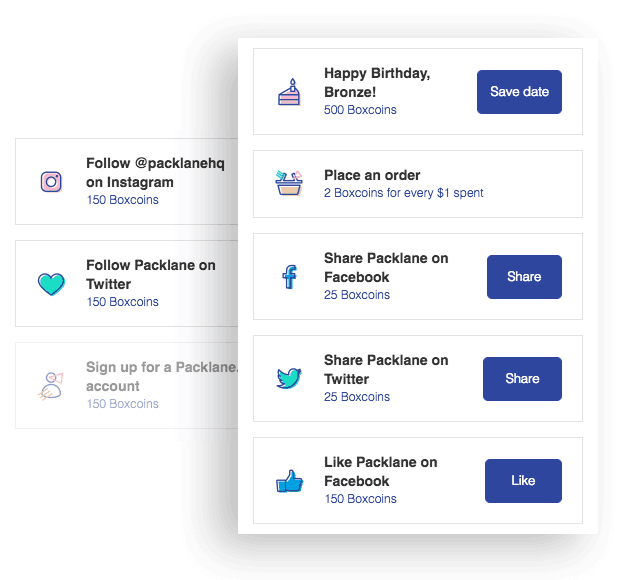The width and height of the screenshot is (641, 580).
Task: Click the thumbs-up like icon
Action: [x=289, y=481]
